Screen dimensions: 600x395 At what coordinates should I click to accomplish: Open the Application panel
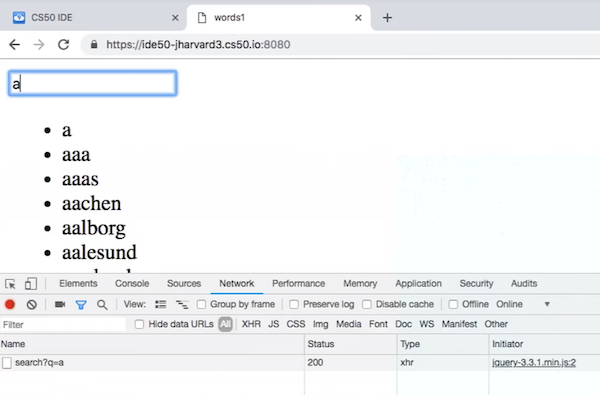click(418, 284)
